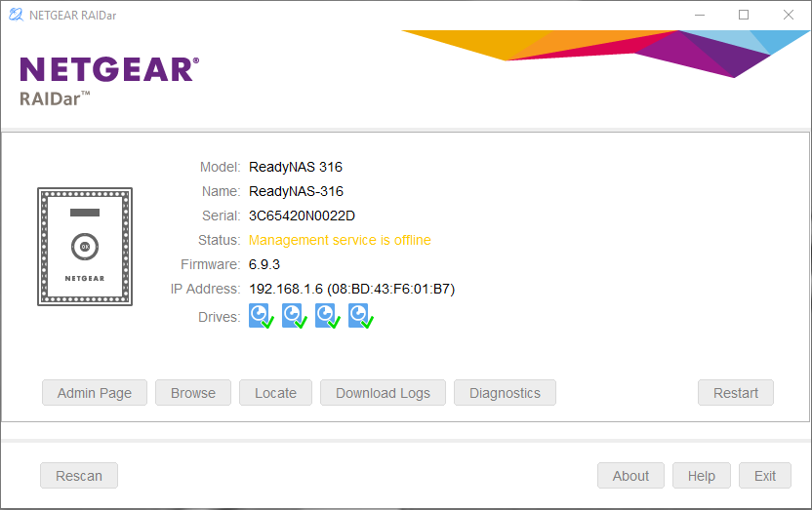Open the Admin Page
The image size is (812, 510).
pyautogui.click(x=95, y=393)
